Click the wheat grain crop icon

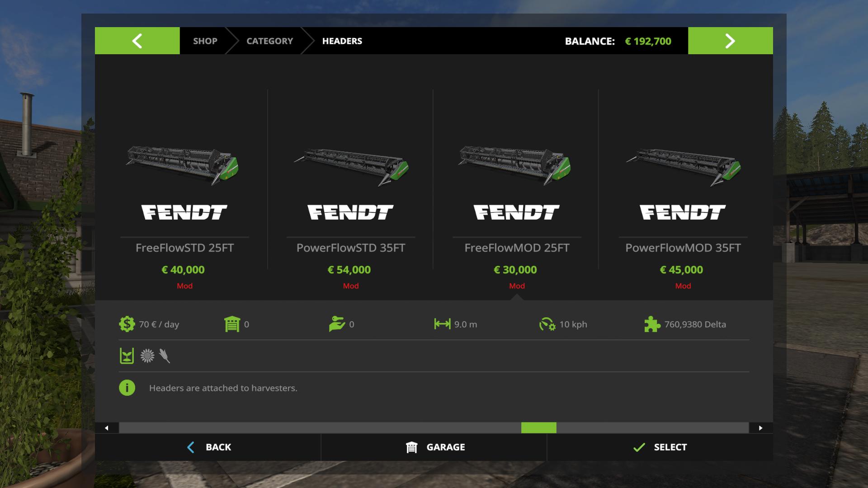click(x=165, y=356)
